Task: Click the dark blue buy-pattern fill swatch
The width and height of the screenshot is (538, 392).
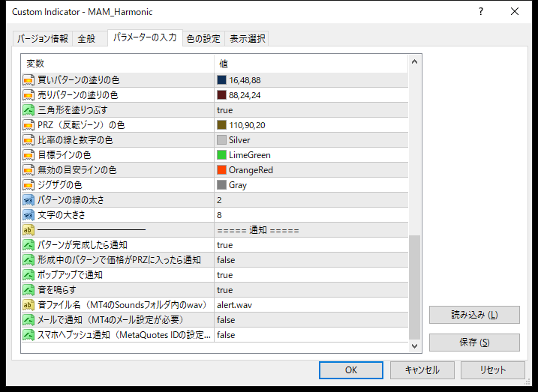Action: point(221,80)
